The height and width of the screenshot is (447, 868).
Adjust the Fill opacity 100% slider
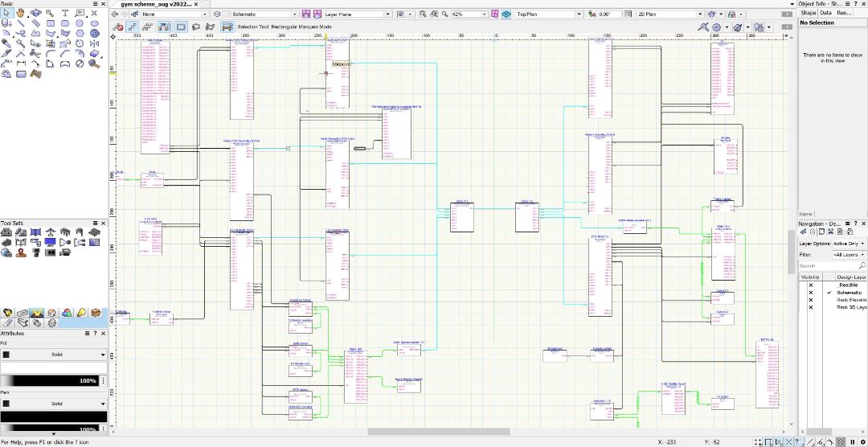point(53,380)
